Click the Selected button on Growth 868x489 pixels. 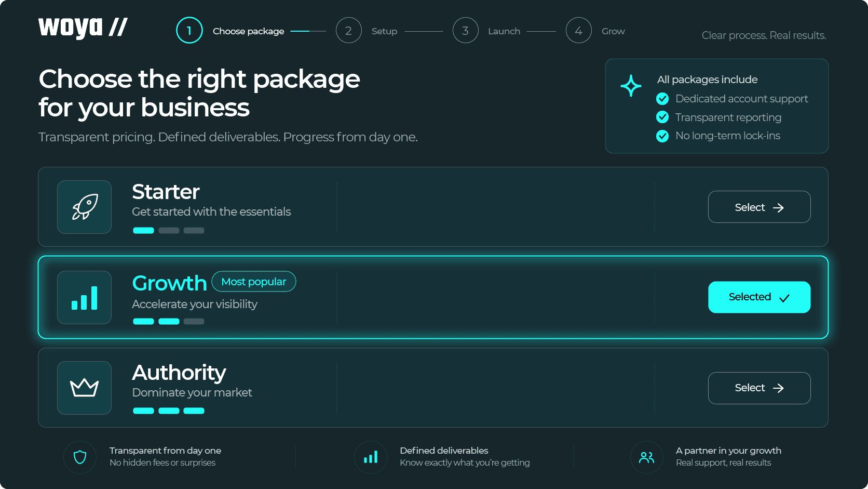pyautogui.click(x=759, y=297)
